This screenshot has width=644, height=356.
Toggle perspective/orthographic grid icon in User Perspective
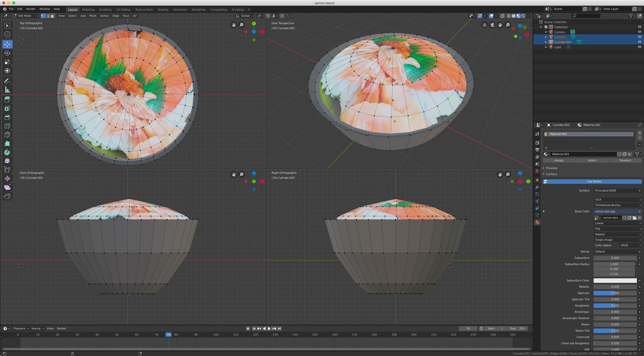click(485, 25)
